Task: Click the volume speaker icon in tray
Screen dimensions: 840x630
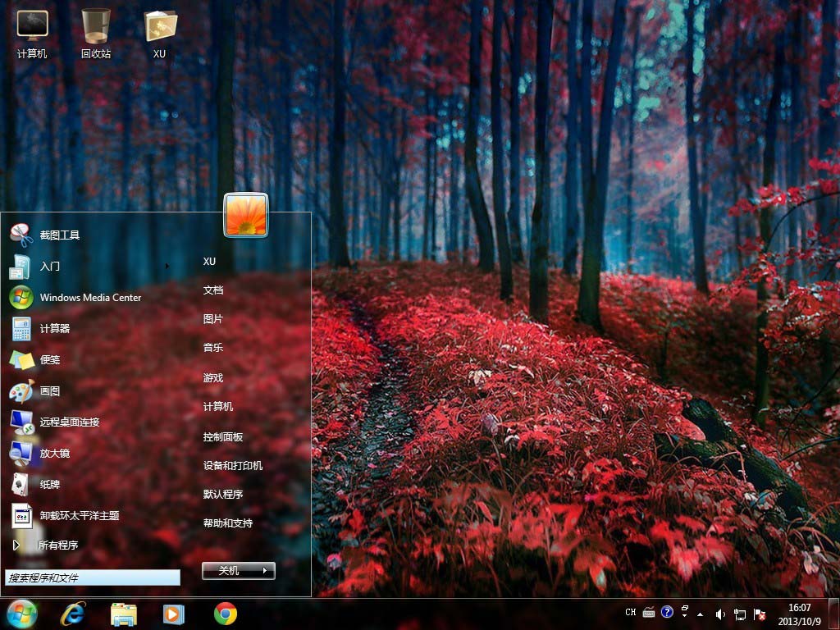Action: [x=720, y=613]
